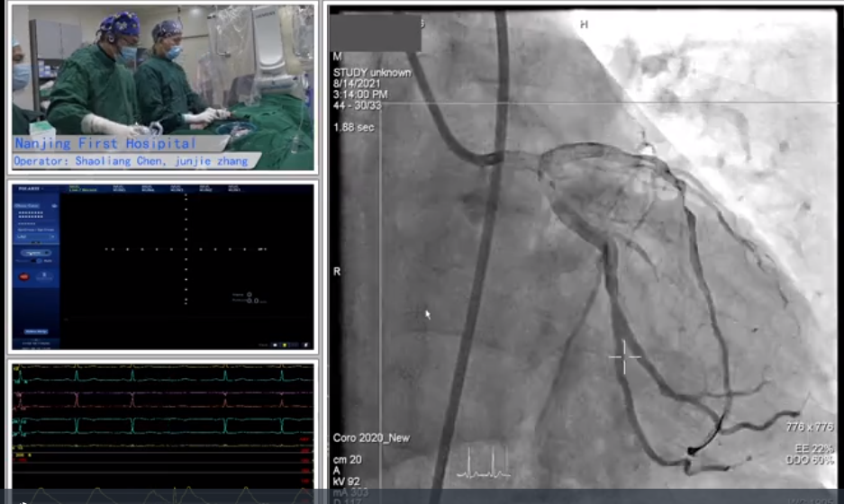Click the rounded pill button above the toggle

pos(36,253)
